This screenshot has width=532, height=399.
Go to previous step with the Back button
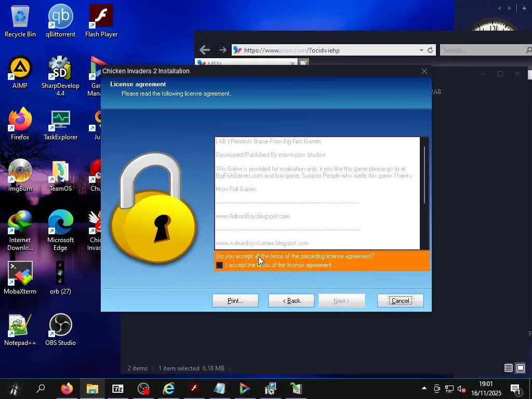(x=291, y=301)
